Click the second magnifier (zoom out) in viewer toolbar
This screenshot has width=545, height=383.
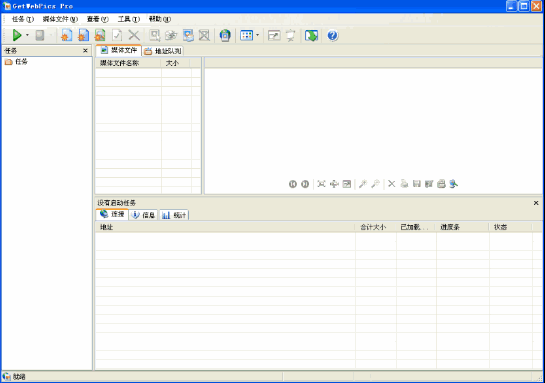click(375, 184)
